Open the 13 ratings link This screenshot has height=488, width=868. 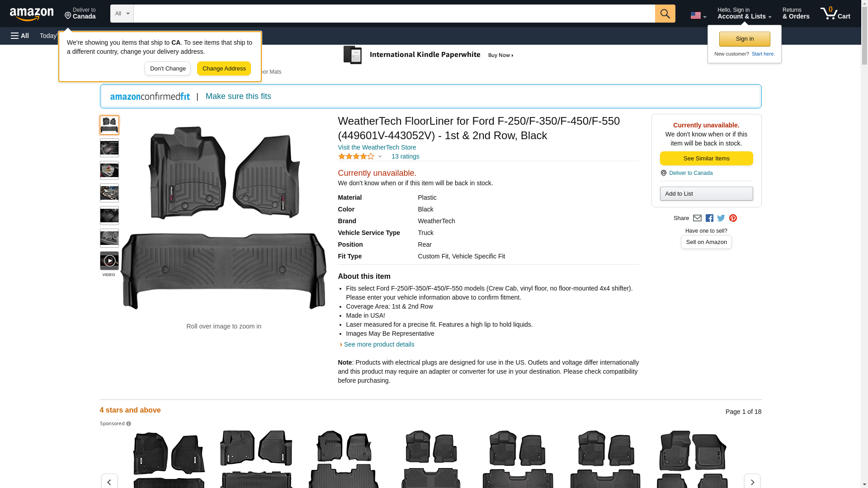coord(405,156)
